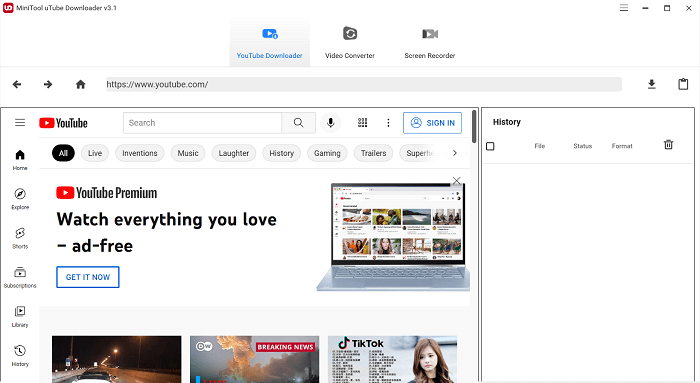Select the Live filter chip
This screenshot has width=700, height=383.
[x=95, y=153]
